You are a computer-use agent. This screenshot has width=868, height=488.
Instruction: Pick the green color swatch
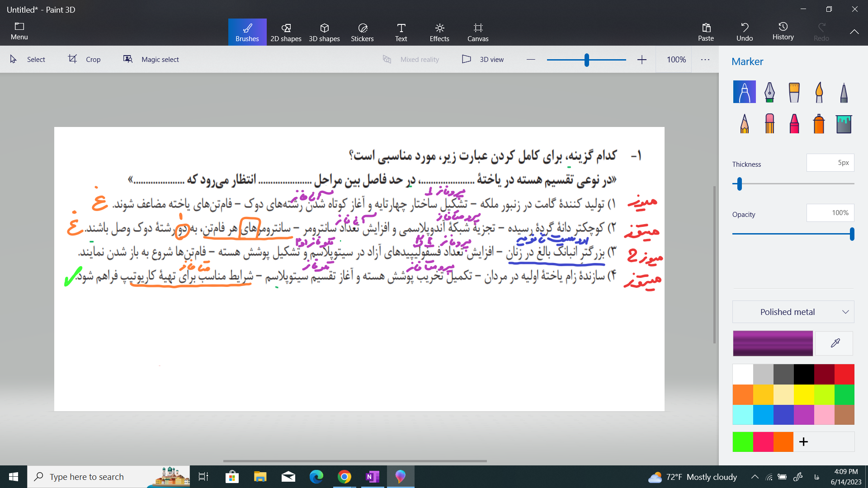(x=844, y=394)
